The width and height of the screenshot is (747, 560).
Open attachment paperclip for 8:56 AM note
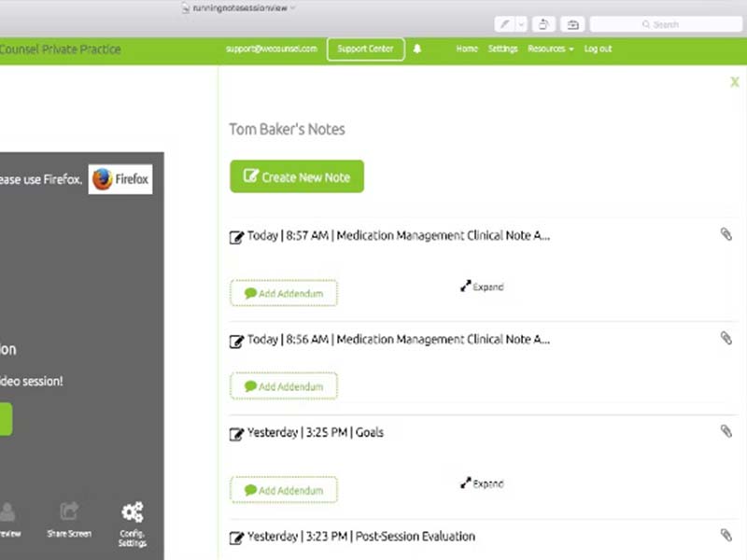pos(726,338)
